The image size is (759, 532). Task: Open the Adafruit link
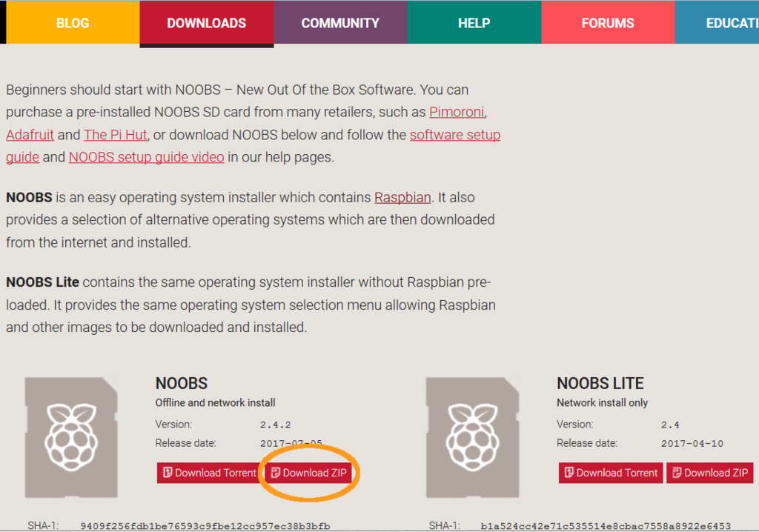(30, 135)
